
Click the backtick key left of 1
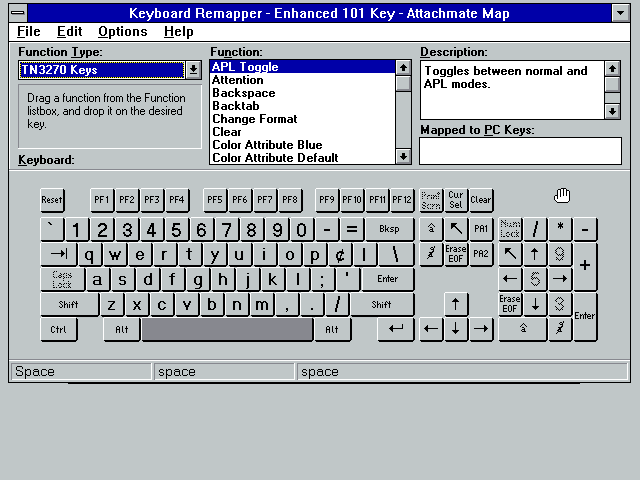coord(52,229)
